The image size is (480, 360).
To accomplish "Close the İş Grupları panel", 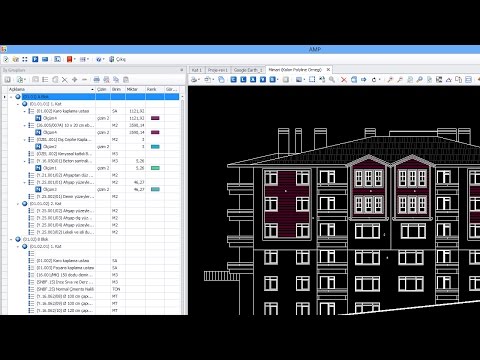I will tap(182, 70).
